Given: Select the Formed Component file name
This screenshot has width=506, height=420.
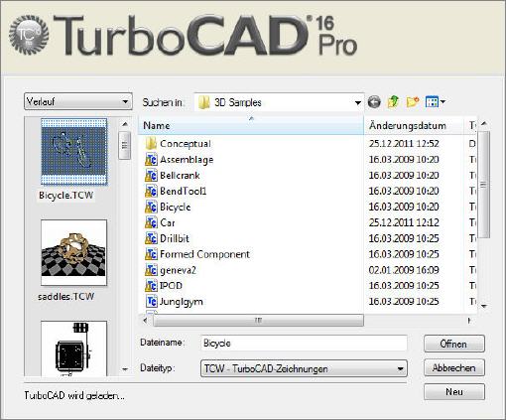Looking at the screenshot, I should tap(204, 254).
